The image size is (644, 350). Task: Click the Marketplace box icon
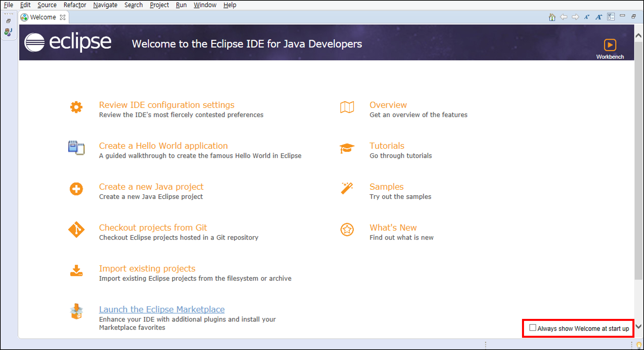coord(76,311)
